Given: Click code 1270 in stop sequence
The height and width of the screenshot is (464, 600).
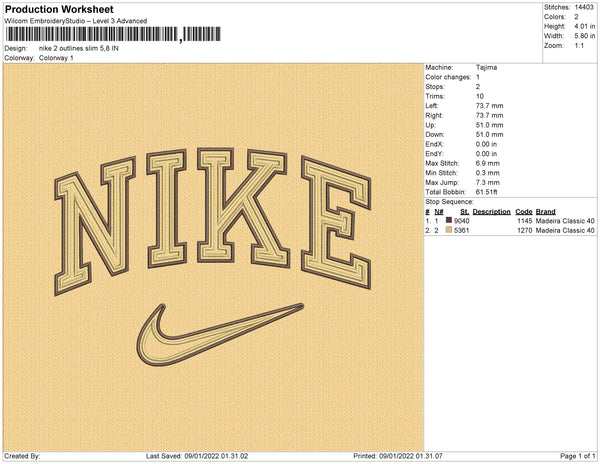Looking at the screenshot, I should pos(525,230).
